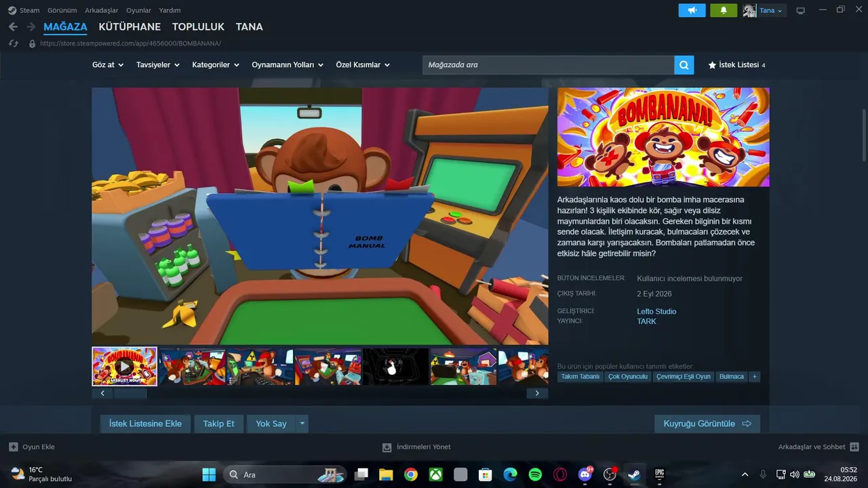
Task: Open Discord from the taskbar
Action: (585, 474)
